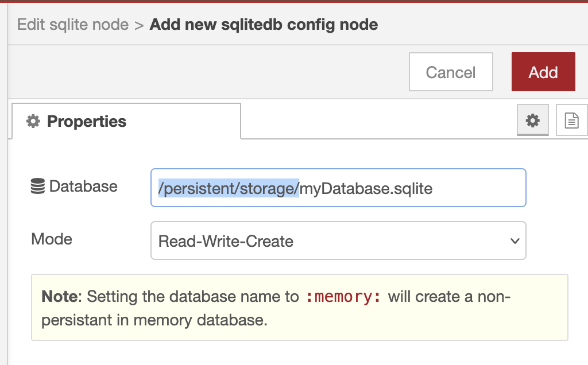
Task: Click the red ':memory:' code text
Action: point(343,297)
